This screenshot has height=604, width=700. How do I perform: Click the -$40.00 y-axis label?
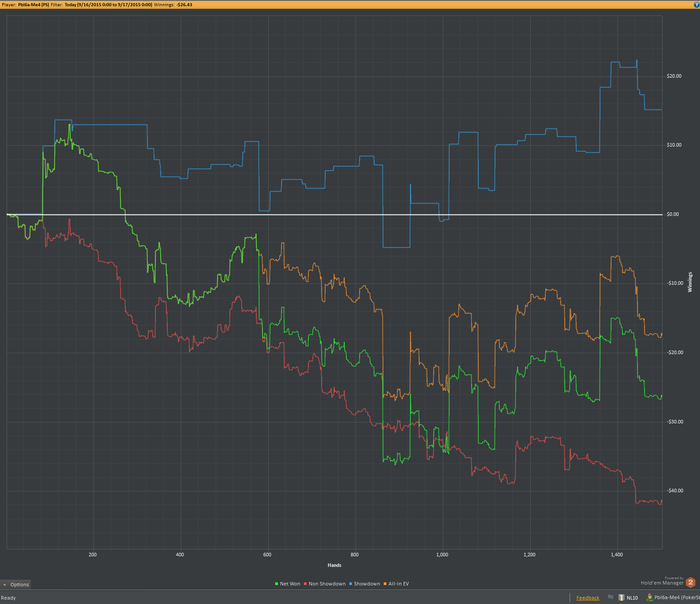click(x=675, y=491)
